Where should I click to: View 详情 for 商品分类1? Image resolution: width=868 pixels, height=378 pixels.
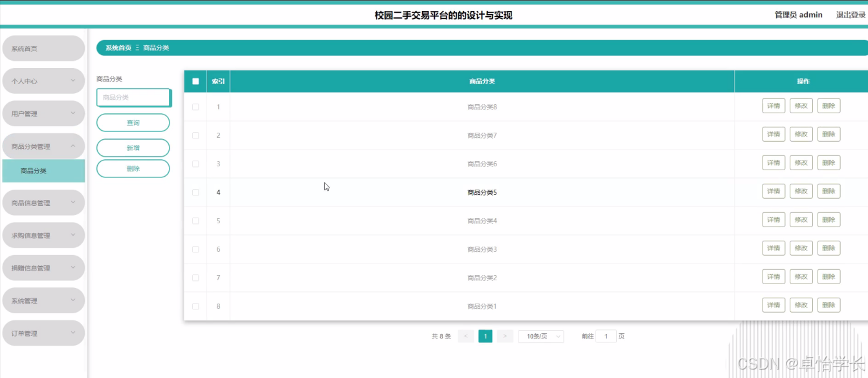(x=773, y=306)
